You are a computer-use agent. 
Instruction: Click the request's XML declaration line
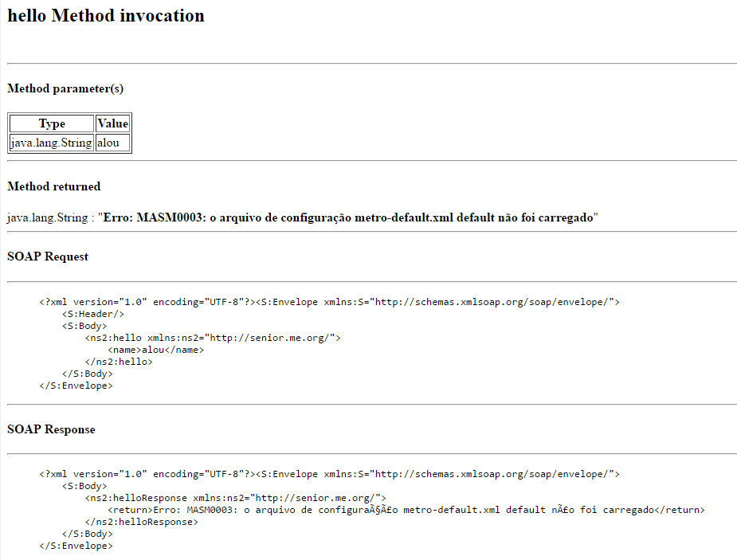[330, 302]
